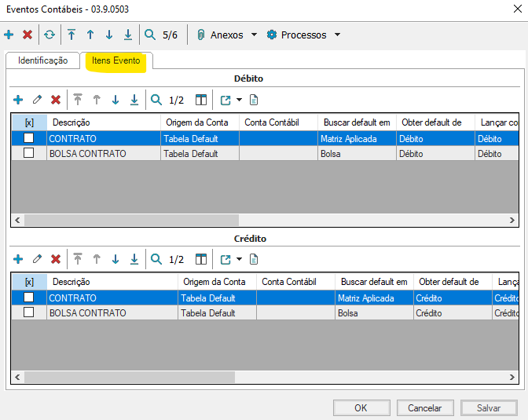Sort by Descrição column in Débito grid
Viewport: 528px width, 420px height.
click(x=104, y=122)
